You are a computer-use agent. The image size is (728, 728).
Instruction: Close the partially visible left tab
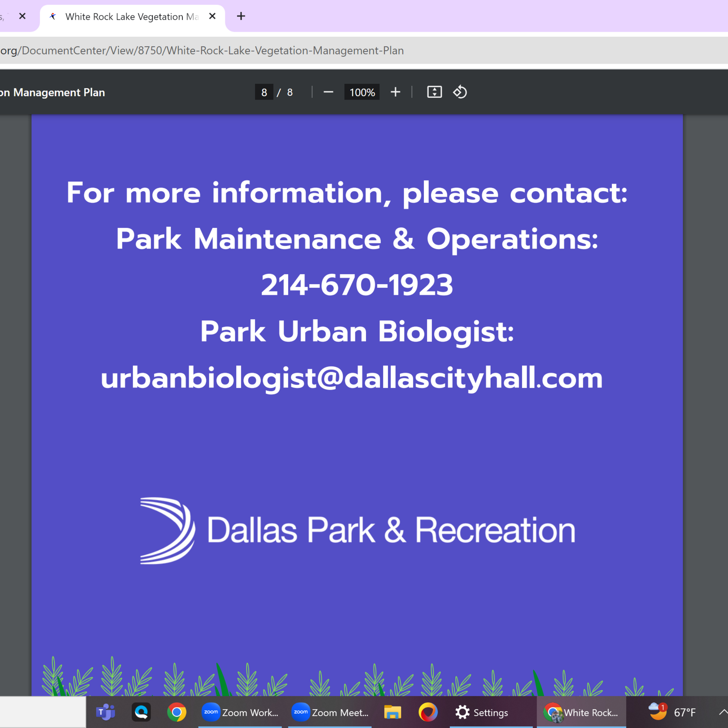22,16
